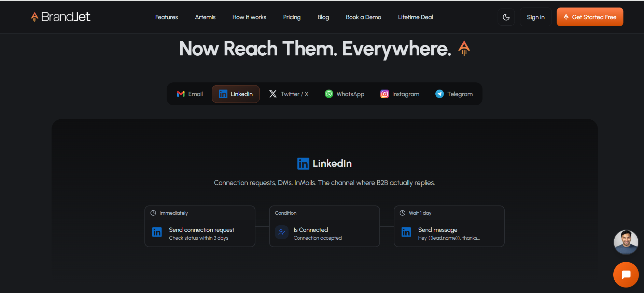The width and height of the screenshot is (644, 293).
Task: Click the clock icon next to Immediately
Action: pos(153,213)
